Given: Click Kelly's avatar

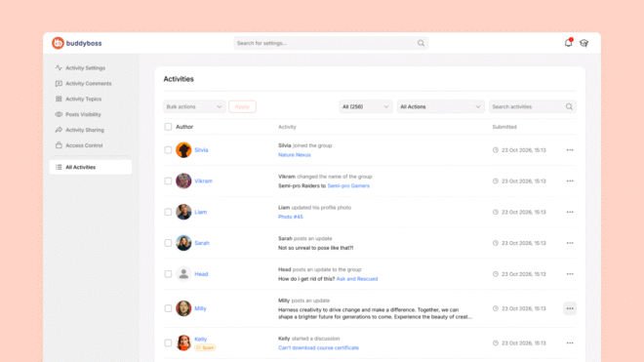Looking at the screenshot, I should click(183, 342).
